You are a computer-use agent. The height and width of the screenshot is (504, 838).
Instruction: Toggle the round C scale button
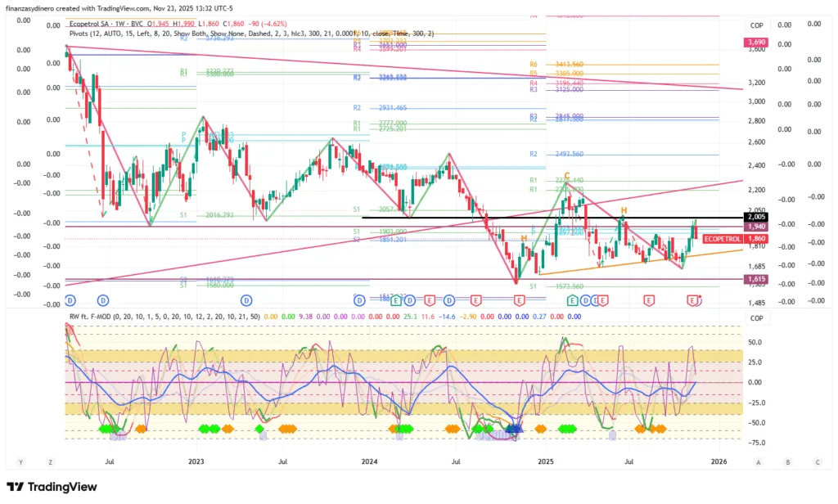pyautogui.click(x=815, y=462)
